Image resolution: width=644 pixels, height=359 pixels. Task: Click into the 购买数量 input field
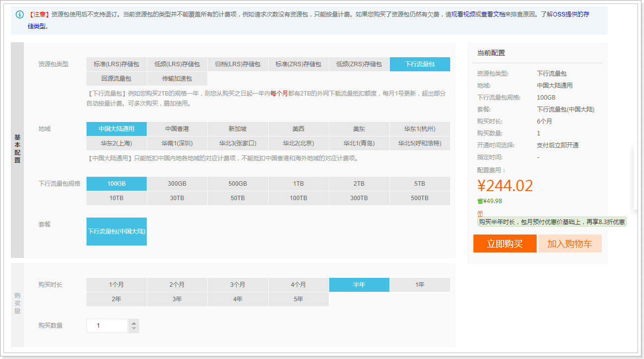point(107,326)
